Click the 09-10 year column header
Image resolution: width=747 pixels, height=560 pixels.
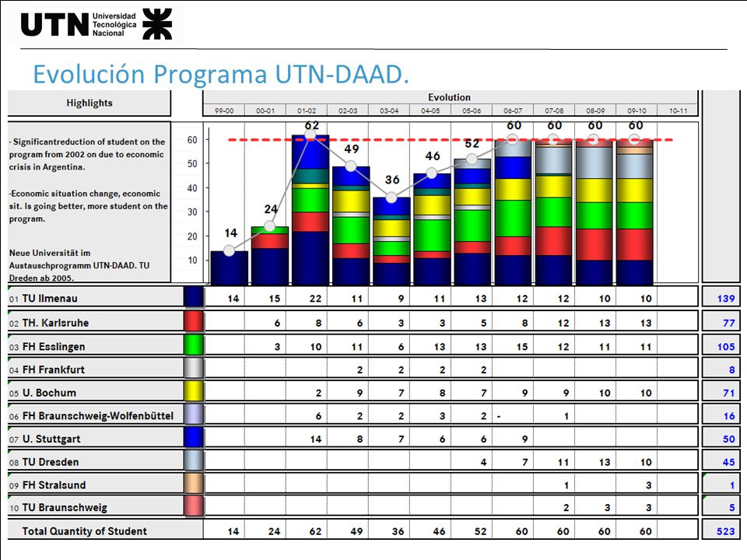637,110
